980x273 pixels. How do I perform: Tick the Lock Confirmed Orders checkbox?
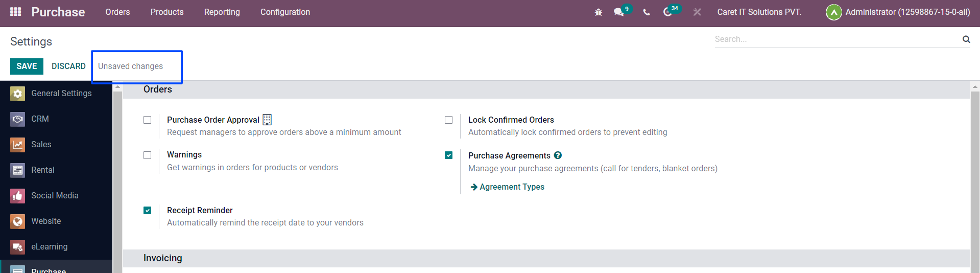point(449,120)
